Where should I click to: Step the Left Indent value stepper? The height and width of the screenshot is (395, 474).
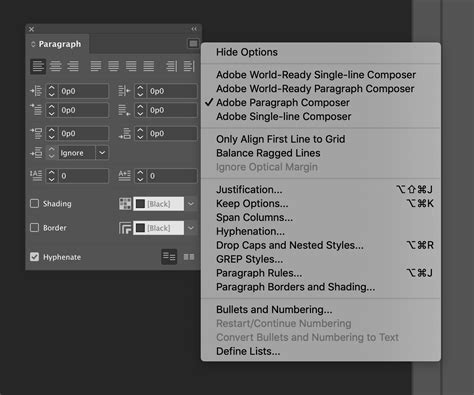tap(51, 91)
